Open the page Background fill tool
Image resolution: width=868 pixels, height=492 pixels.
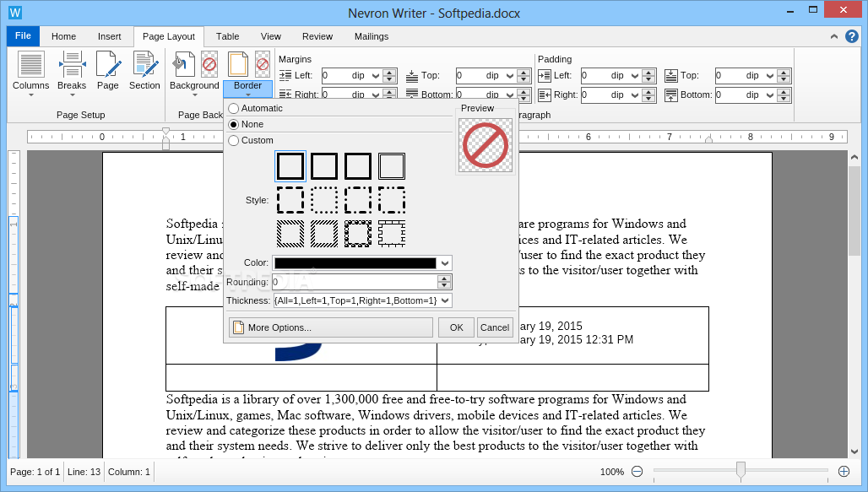click(184, 64)
